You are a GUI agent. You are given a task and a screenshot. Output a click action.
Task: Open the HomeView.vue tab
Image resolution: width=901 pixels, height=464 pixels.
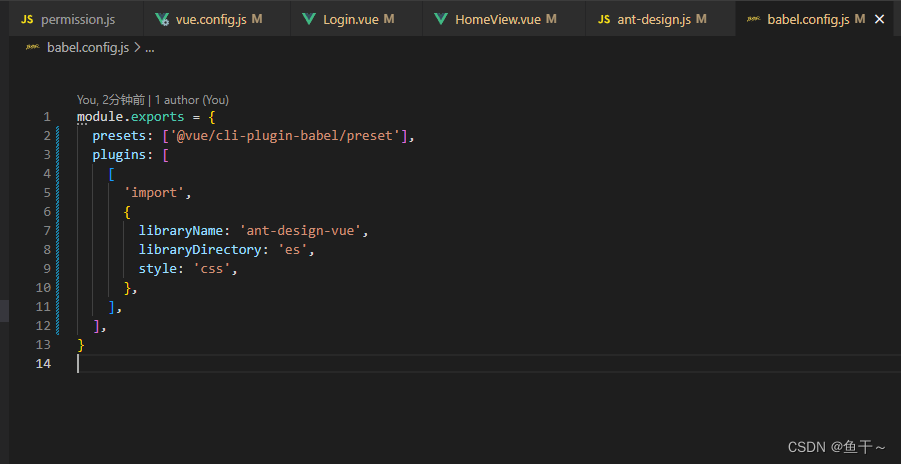pyautogui.click(x=504, y=20)
